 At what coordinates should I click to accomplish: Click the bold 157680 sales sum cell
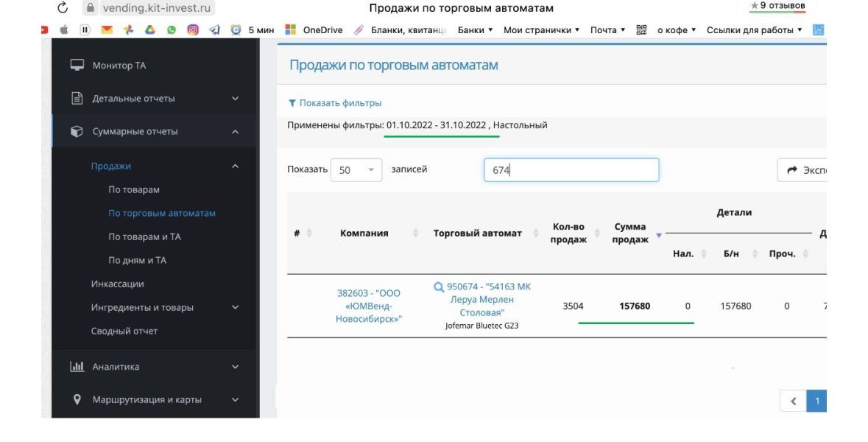point(635,306)
